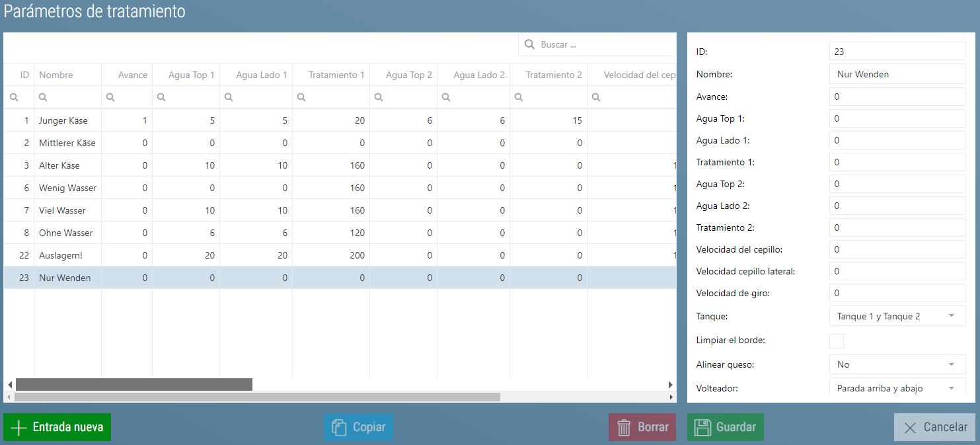Click the filter search icon under Agua Top 2

(379, 97)
